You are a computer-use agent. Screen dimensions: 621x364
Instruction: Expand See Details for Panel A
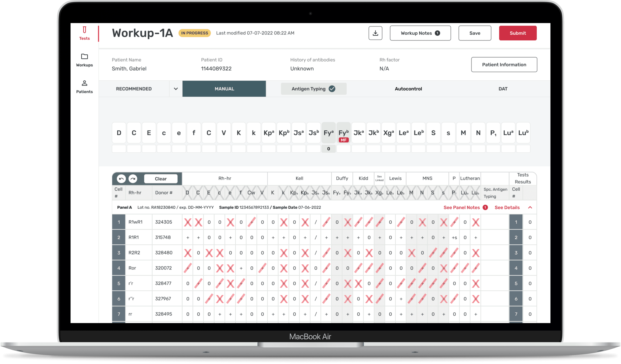pyautogui.click(x=507, y=207)
